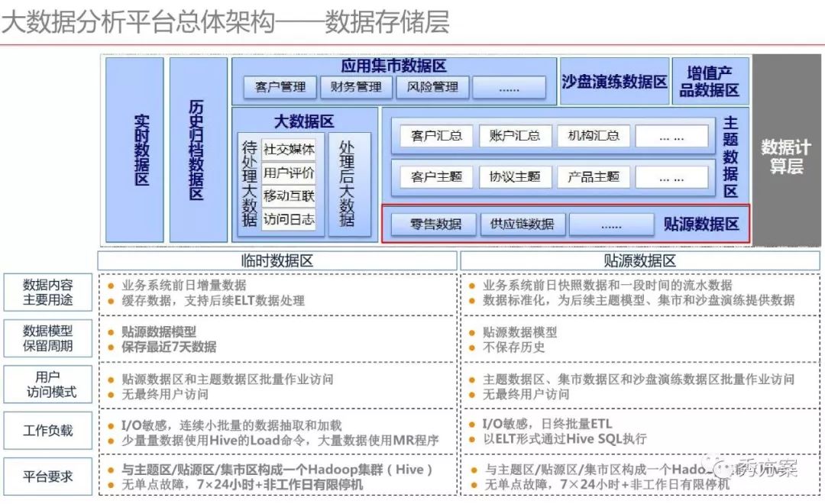Click the 贴源数据区 column header of table
The height and width of the screenshot is (504, 825).
pos(640,261)
